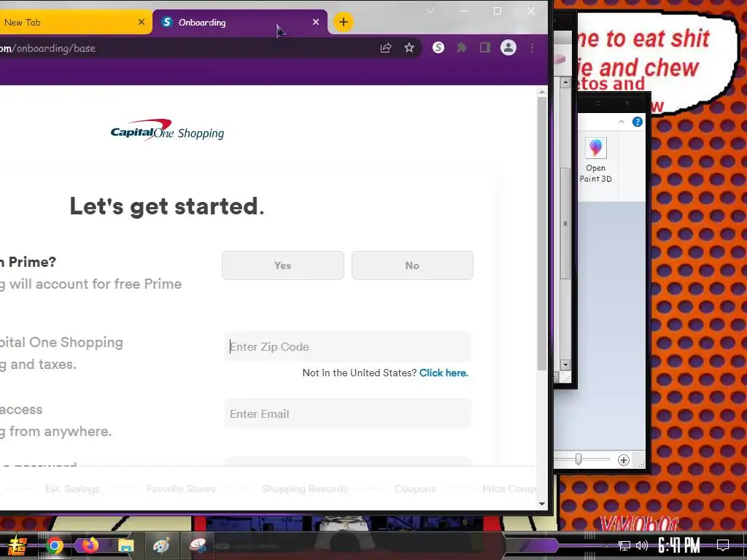Open Snipping Tool from the taskbar

[x=197, y=545]
